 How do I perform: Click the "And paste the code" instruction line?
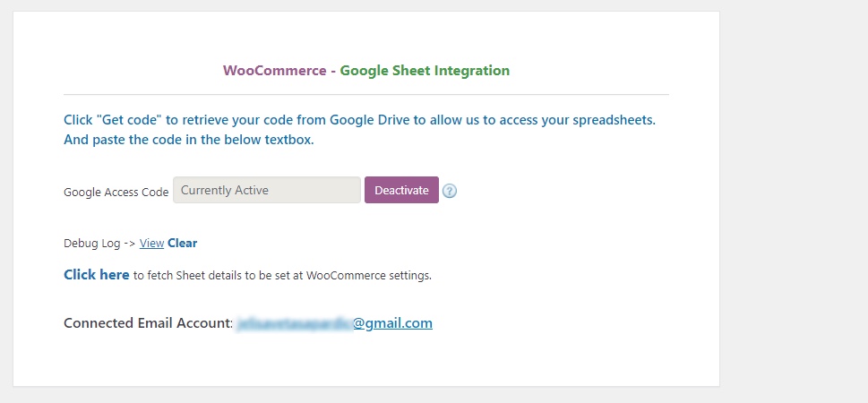pos(189,140)
